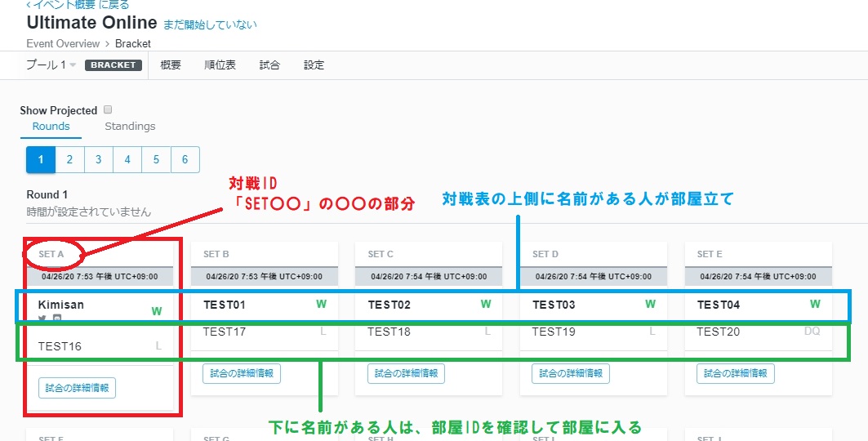Select the BRACKET badge
Viewport: 868px width, 441px height.
click(x=114, y=65)
